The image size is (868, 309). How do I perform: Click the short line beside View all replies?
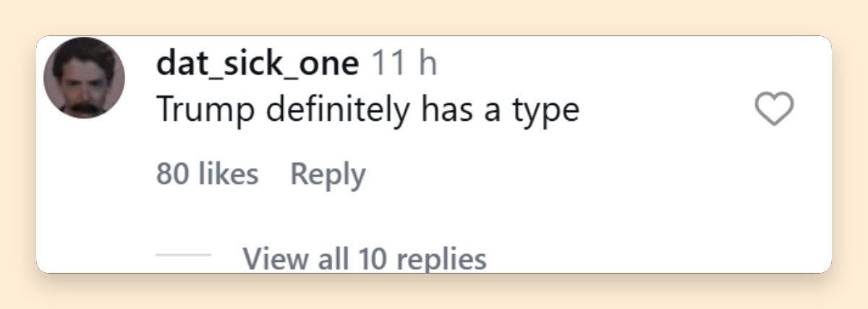click(184, 255)
